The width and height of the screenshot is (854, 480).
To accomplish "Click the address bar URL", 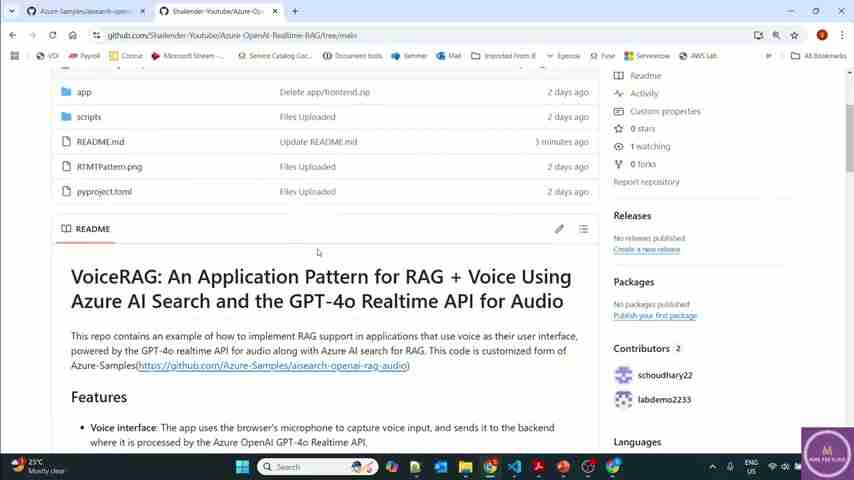I will pyautogui.click(x=232, y=35).
